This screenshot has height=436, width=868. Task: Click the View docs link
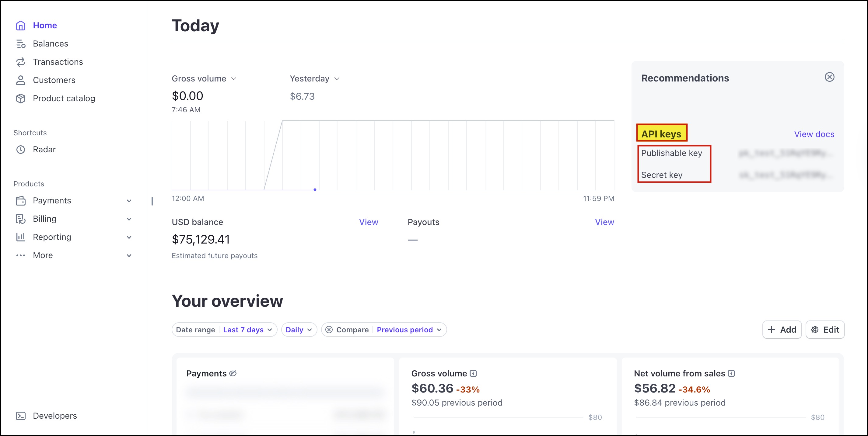tap(814, 134)
